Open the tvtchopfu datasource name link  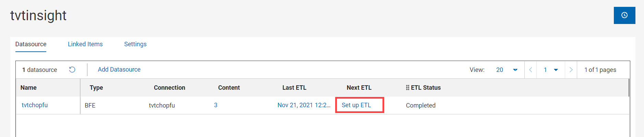[x=35, y=105]
